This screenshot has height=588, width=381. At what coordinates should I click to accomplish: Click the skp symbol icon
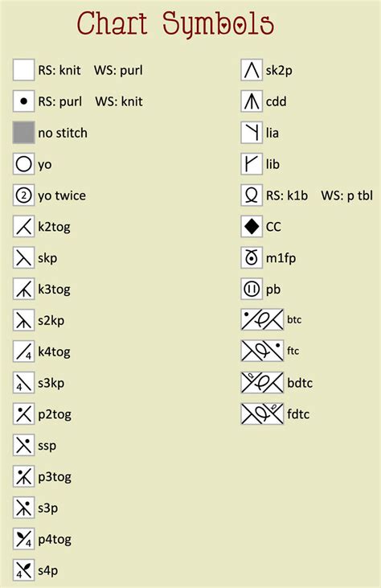[23, 257]
